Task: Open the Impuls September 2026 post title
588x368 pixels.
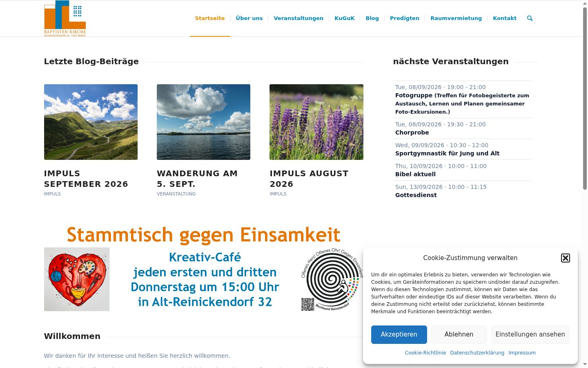Action: pos(86,179)
